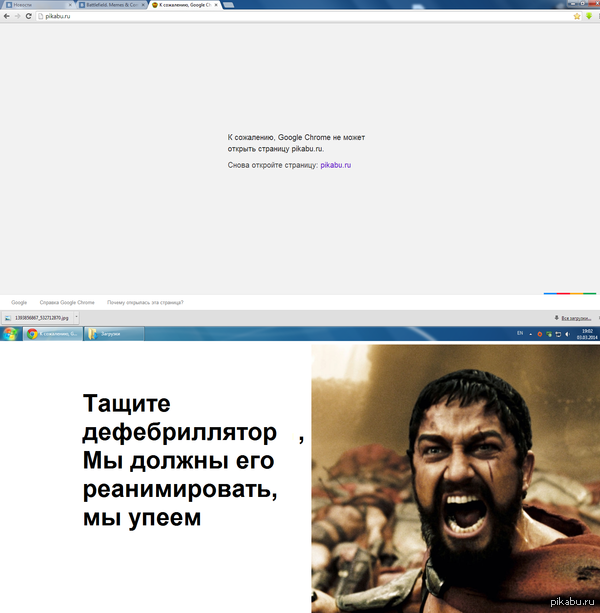Open the Google footer link
The height and width of the screenshot is (613, 600).
[x=19, y=303]
